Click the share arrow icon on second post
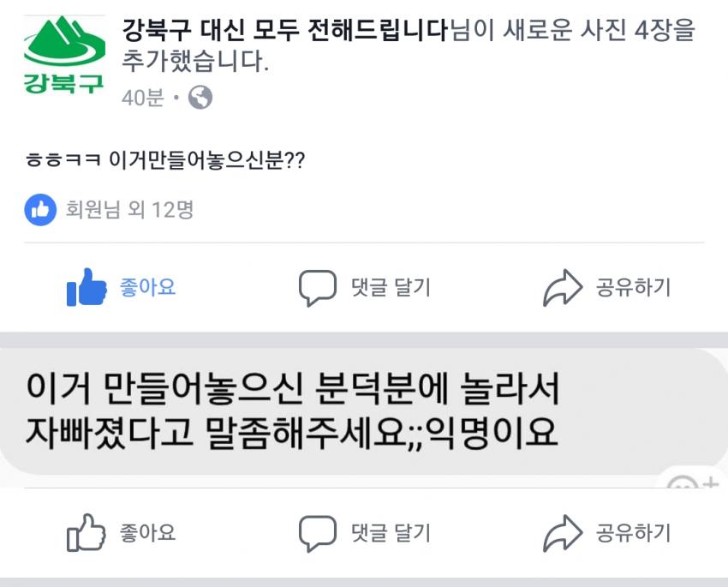 click(562, 534)
